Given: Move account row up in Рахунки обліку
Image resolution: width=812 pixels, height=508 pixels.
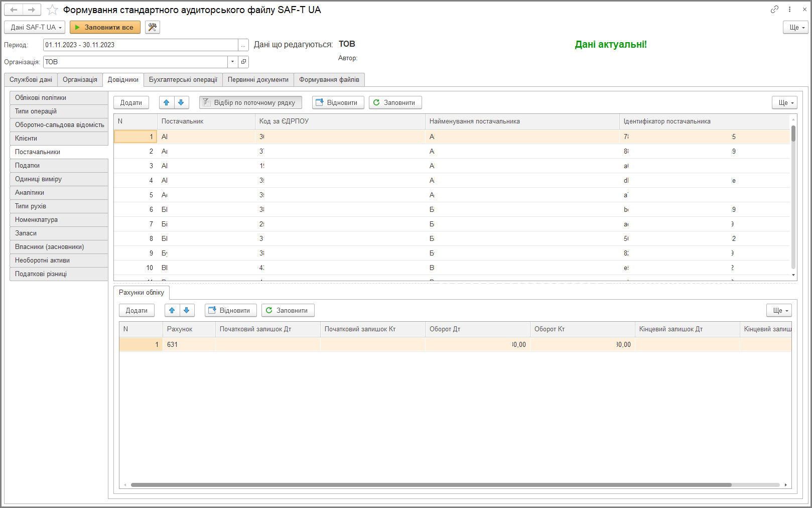Looking at the screenshot, I should pos(172,310).
